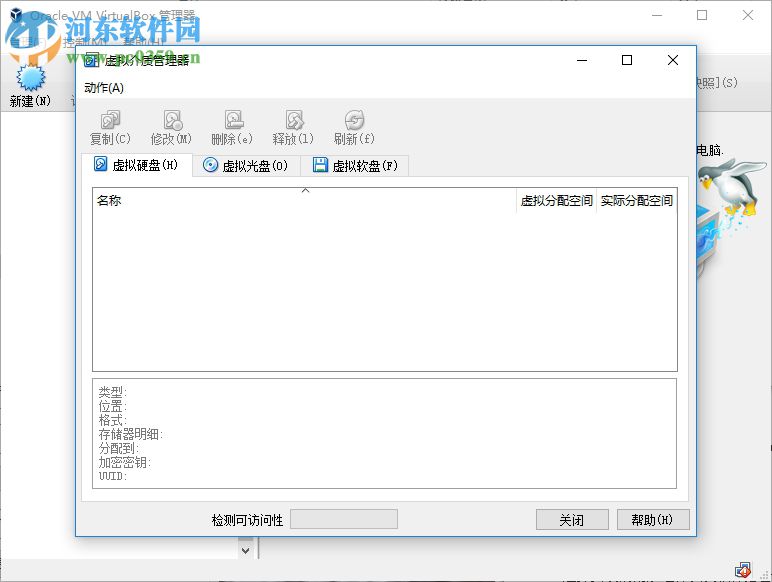
Task: Switch to the 虚拟软盘(F) tab
Action: click(355, 165)
